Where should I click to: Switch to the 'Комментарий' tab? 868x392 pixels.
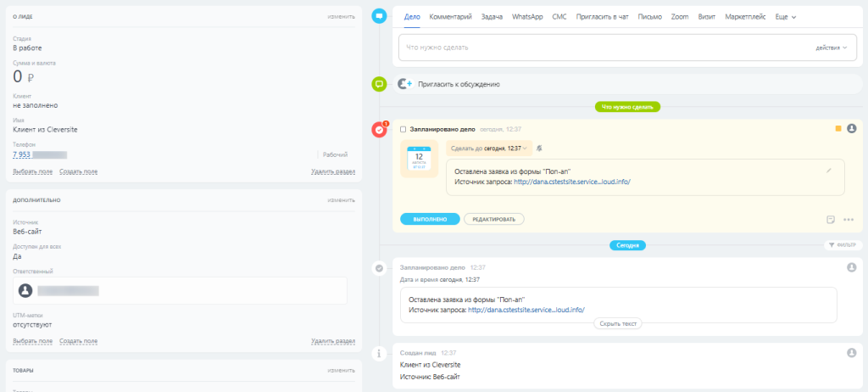point(450,17)
